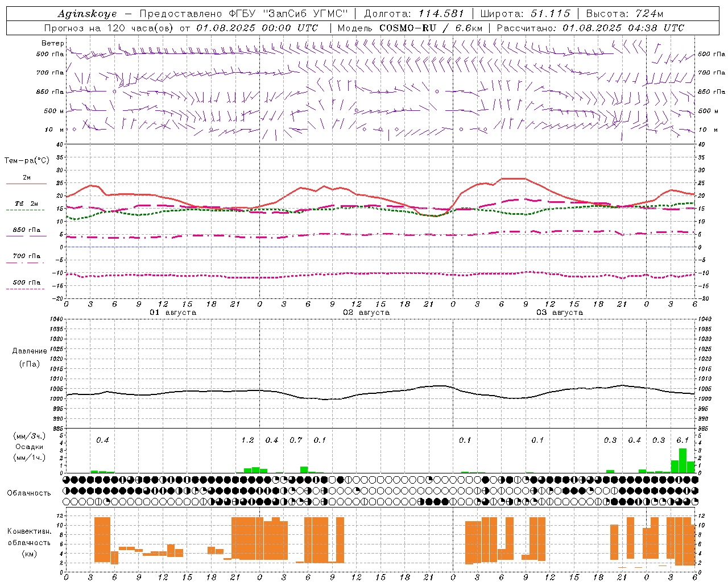
Task: Select the '(мм/3ч.)' precipitation unit label
Action: [28, 436]
